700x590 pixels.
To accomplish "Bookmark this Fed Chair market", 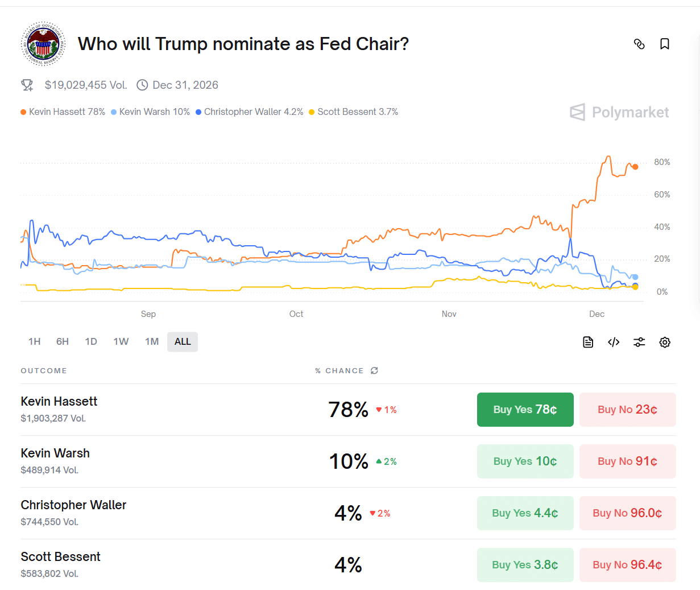I will click(x=664, y=44).
